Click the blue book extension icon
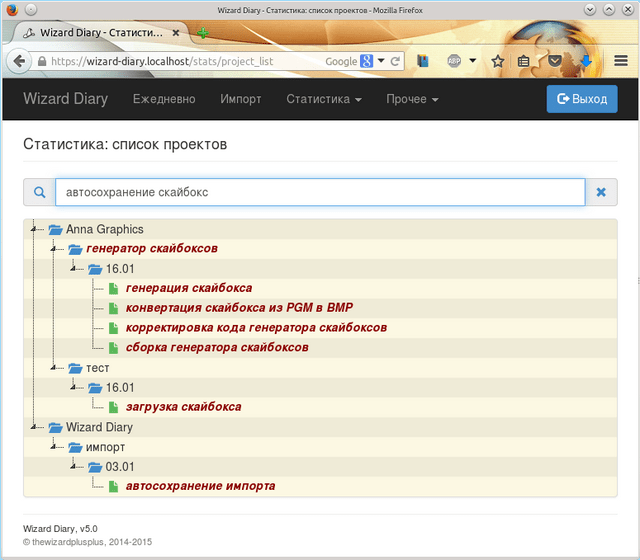This screenshot has width=640, height=560. coord(423,61)
